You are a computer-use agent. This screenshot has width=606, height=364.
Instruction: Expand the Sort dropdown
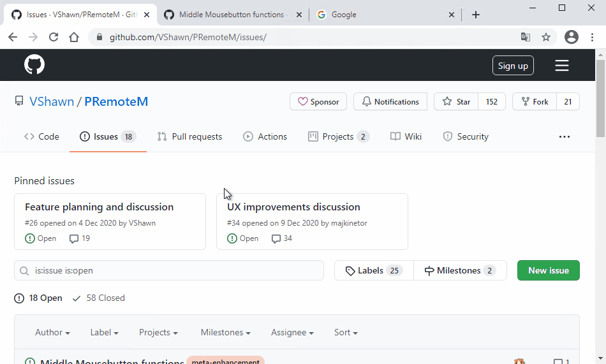346,332
